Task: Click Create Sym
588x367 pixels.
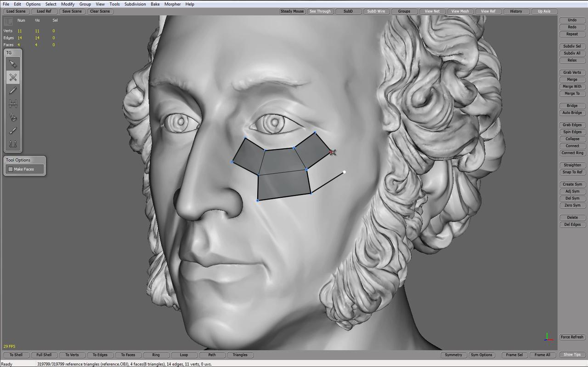Action: (x=572, y=184)
